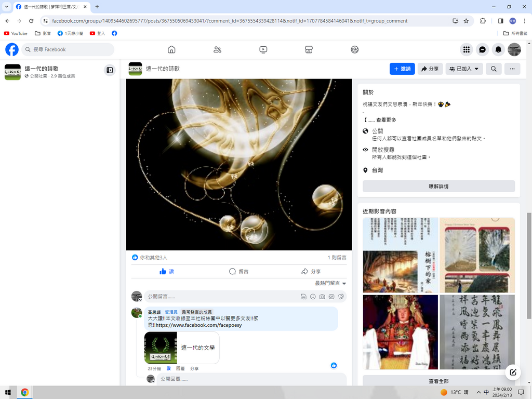Open the three-dot more options menu
The height and width of the screenshot is (399, 532).
click(512, 69)
